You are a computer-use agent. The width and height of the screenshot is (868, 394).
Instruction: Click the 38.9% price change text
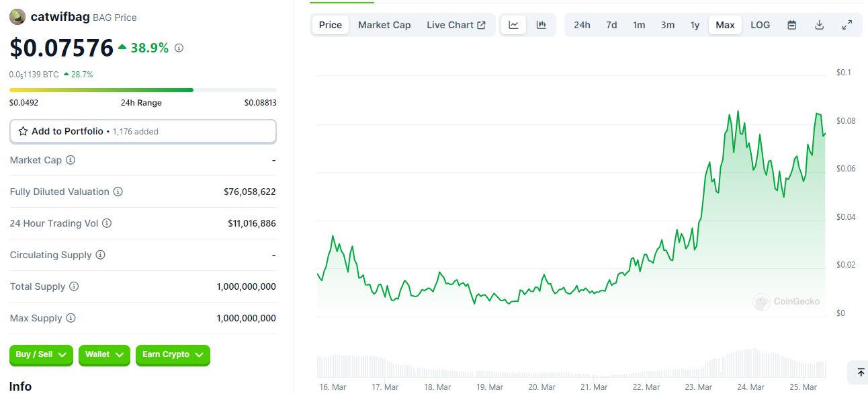[x=149, y=48]
